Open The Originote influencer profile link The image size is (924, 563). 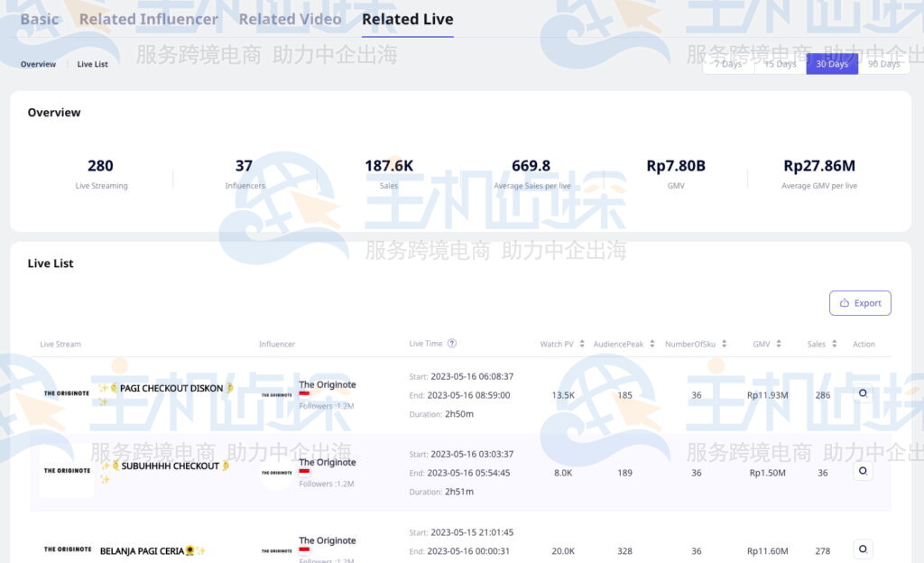pos(327,384)
